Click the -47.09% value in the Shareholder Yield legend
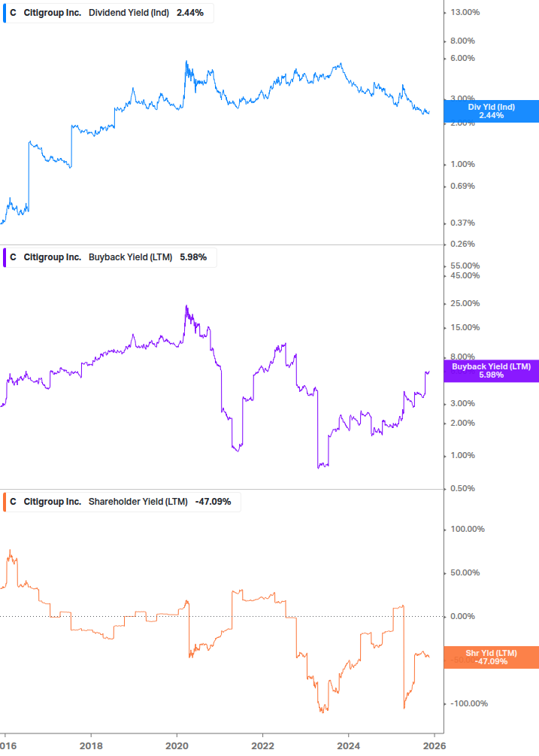The image size is (539, 756). coord(213,502)
